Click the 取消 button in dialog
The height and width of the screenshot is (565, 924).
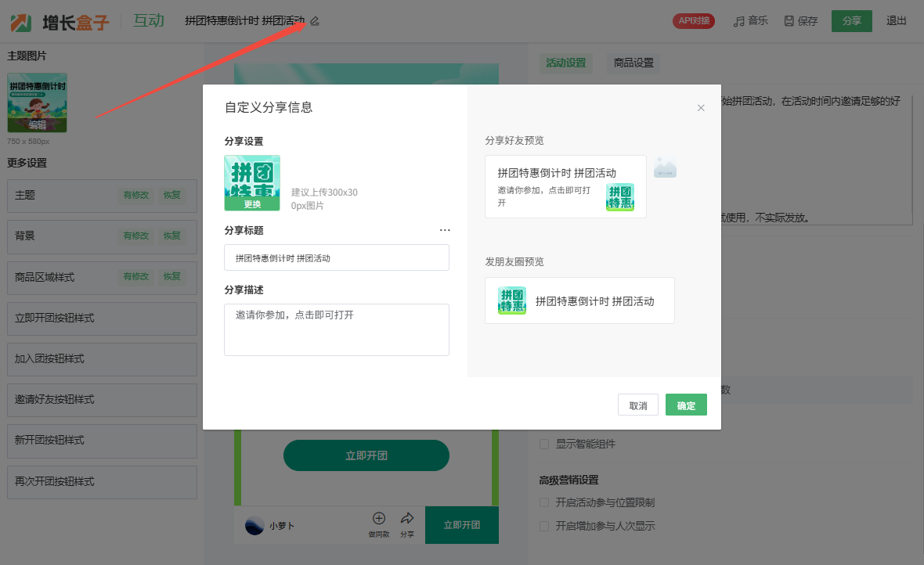click(637, 405)
